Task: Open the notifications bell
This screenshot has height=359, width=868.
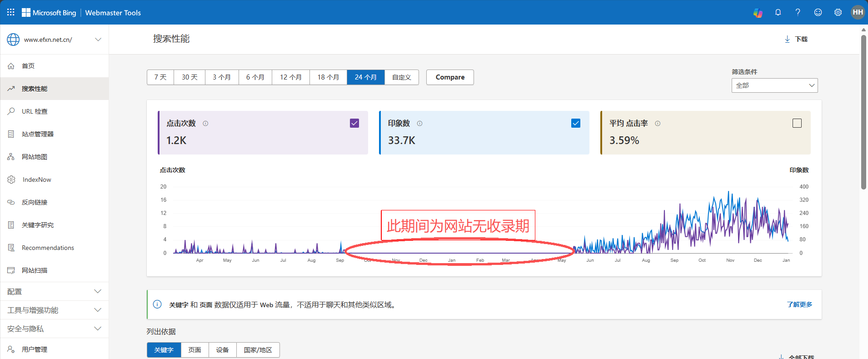Action: (778, 12)
